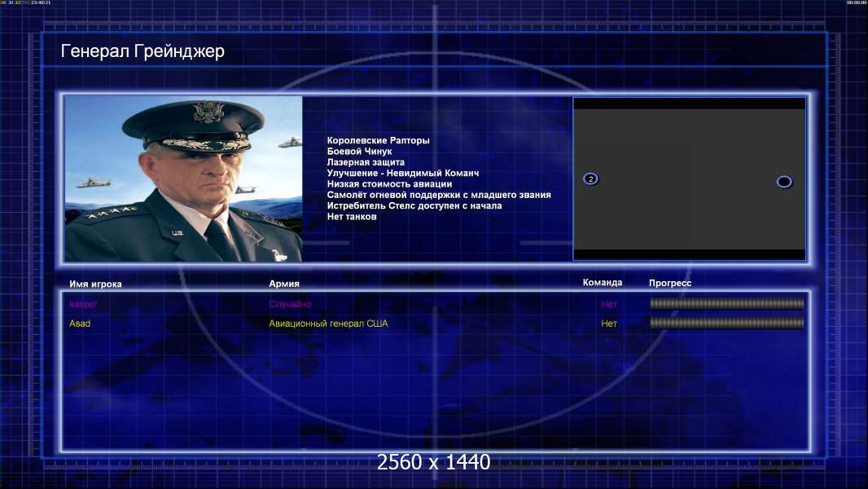Click the 'Команда' column header
Image resolution: width=868 pixels, height=489 pixels.
603,283
